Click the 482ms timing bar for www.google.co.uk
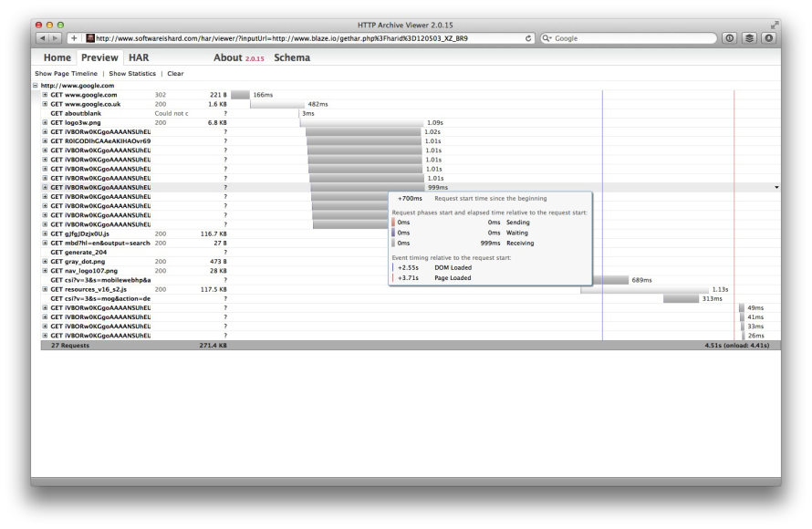This screenshot has height=529, width=812. 277,104
